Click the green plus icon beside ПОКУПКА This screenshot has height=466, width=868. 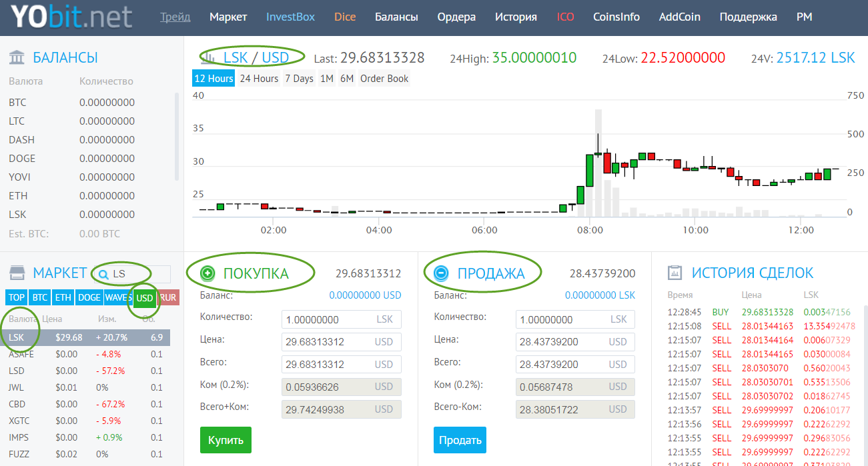[x=208, y=273]
